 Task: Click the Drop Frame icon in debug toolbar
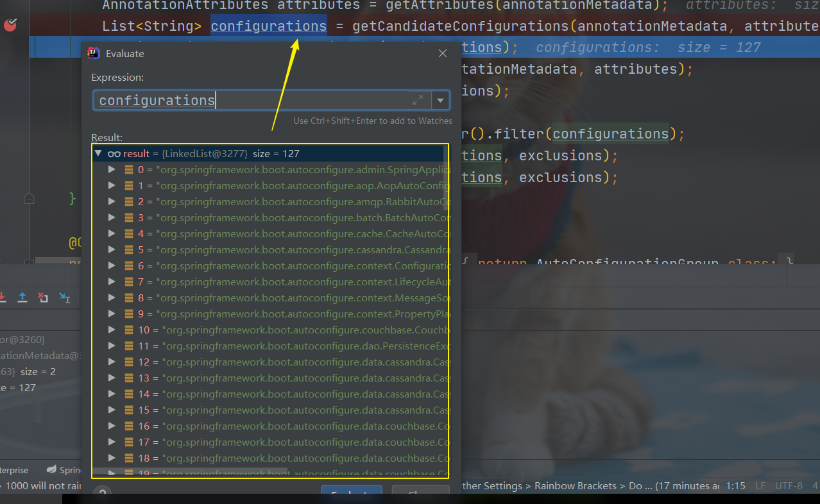(43, 298)
